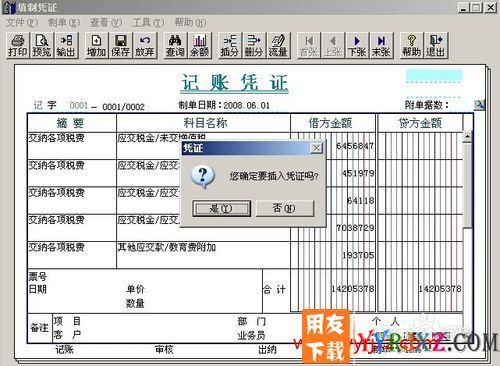Viewport: 500px width, 366px height.
Task: Click the cyan field at top right
Action: click(x=434, y=75)
